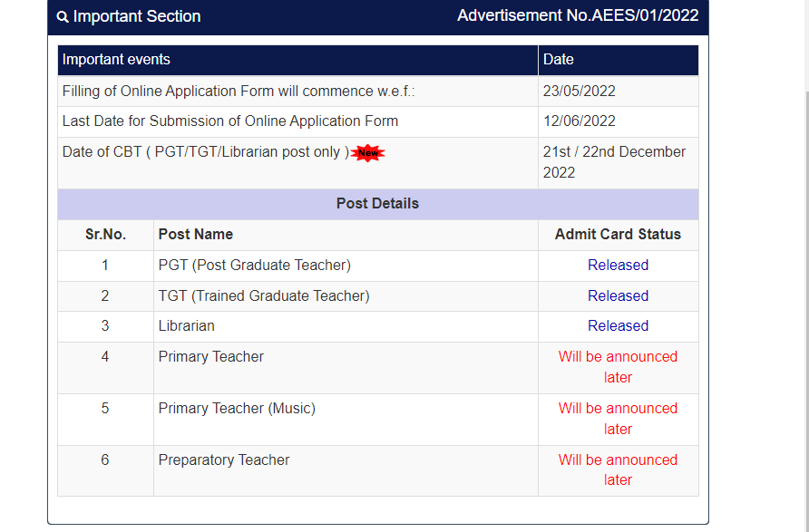
Task: Click the red New badge icon
Action: [x=368, y=153]
